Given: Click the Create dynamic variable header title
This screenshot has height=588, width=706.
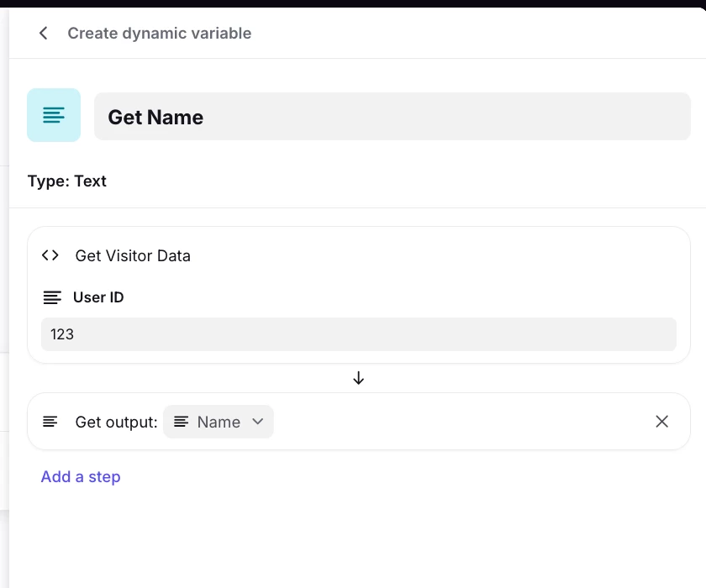Looking at the screenshot, I should click(x=160, y=34).
